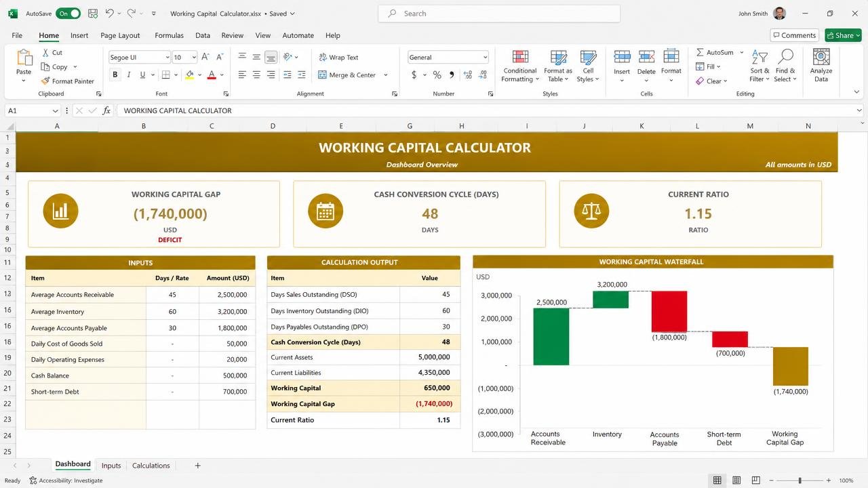
Task: Open the Inputs sheet tab
Action: pos(111,466)
